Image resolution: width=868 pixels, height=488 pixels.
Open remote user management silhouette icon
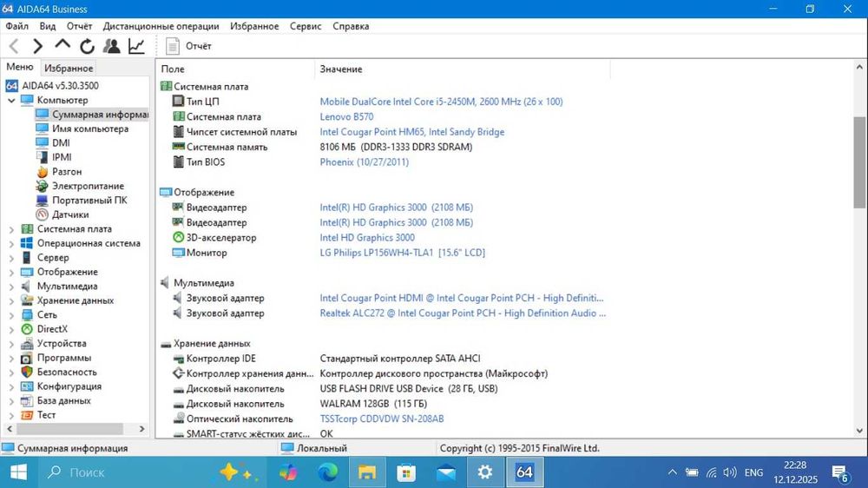coord(111,46)
